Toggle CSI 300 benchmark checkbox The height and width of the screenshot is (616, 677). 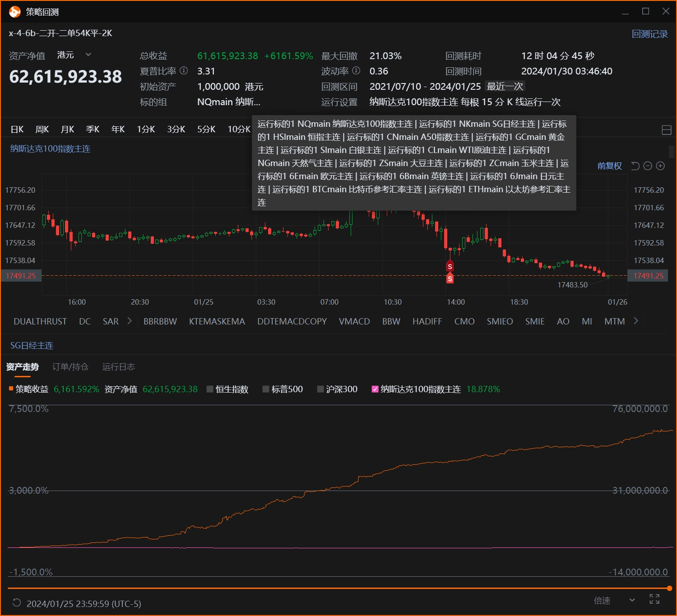(320, 389)
